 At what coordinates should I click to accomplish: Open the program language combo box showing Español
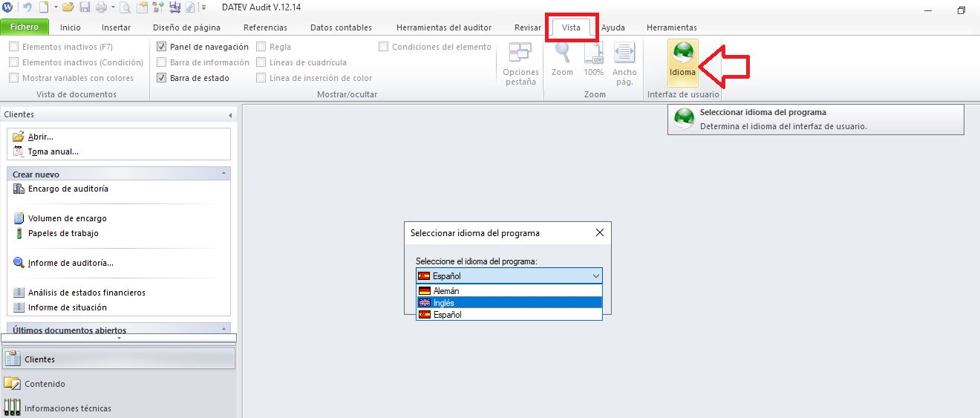pos(509,275)
